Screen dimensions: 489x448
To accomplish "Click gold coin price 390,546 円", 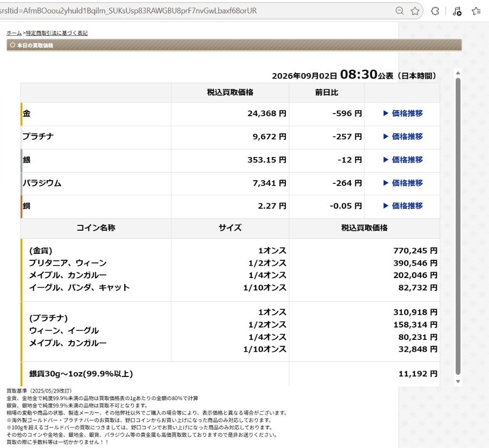I will 415,263.
